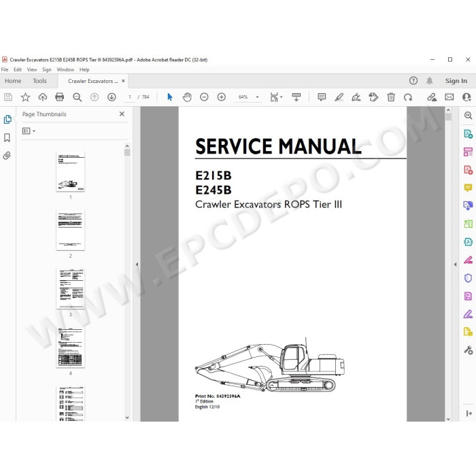
Task: Close the Page Thumbnails panel
Action: pos(122,114)
